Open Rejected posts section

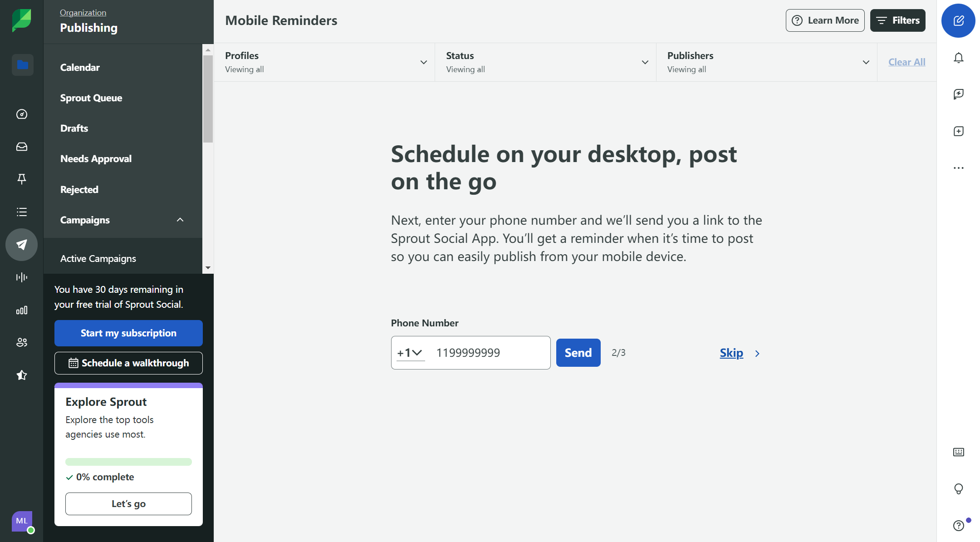click(79, 190)
